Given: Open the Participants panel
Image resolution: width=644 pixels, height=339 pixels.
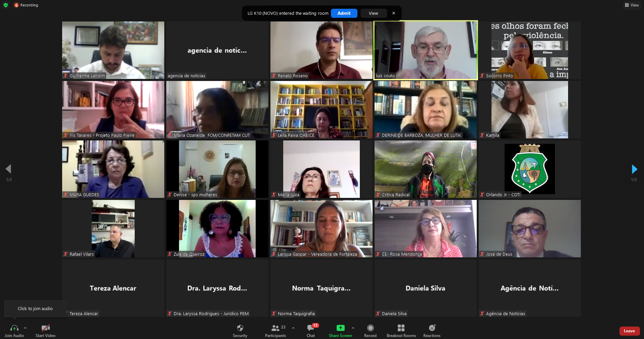Looking at the screenshot, I should pos(275,328).
